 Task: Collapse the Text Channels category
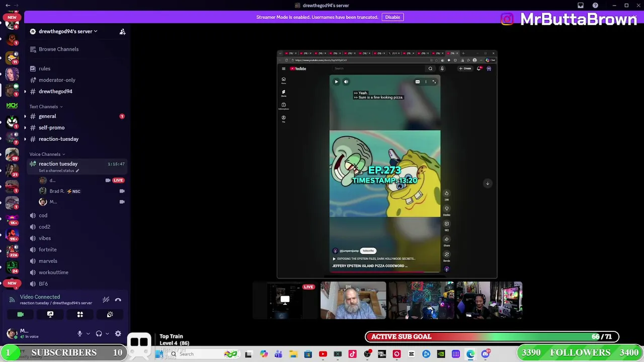46,107
